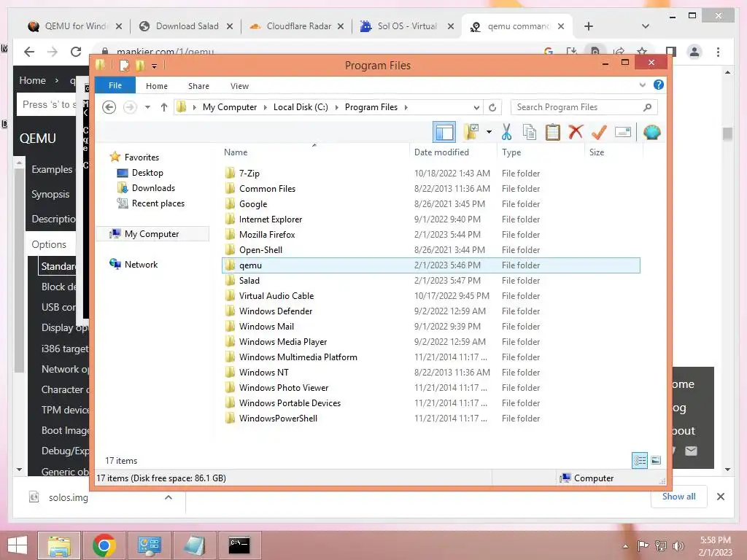The image size is (747, 560).
Task: Open the File tab in Explorer
Action: (x=115, y=85)
